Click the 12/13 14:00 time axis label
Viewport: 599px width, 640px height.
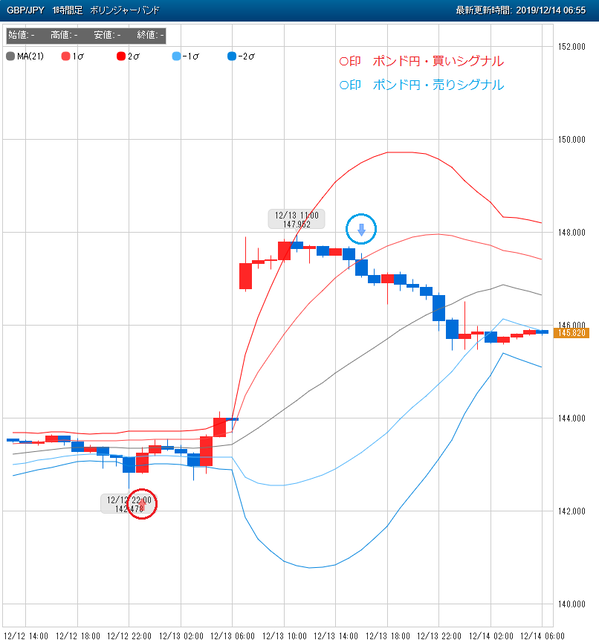click(336, 636)
